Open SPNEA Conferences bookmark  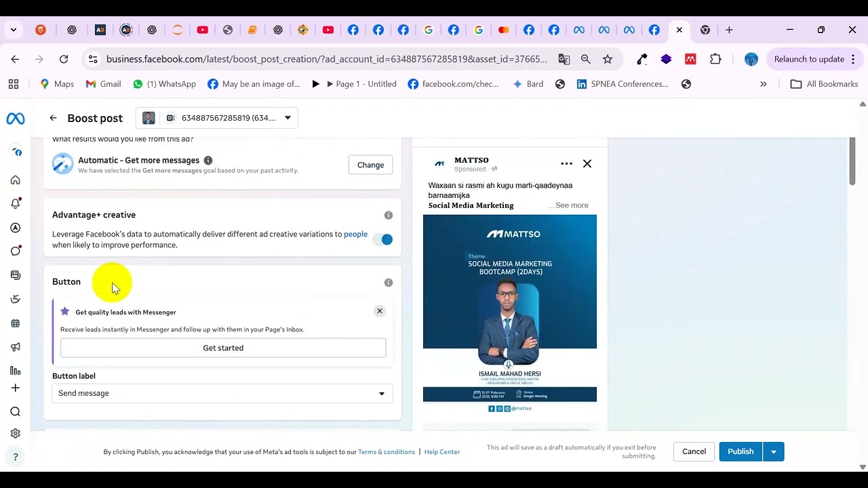click(622, 84)
